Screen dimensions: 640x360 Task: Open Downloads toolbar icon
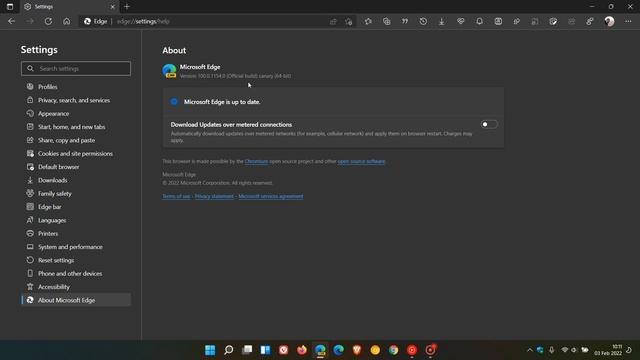[x=442, y=21]
